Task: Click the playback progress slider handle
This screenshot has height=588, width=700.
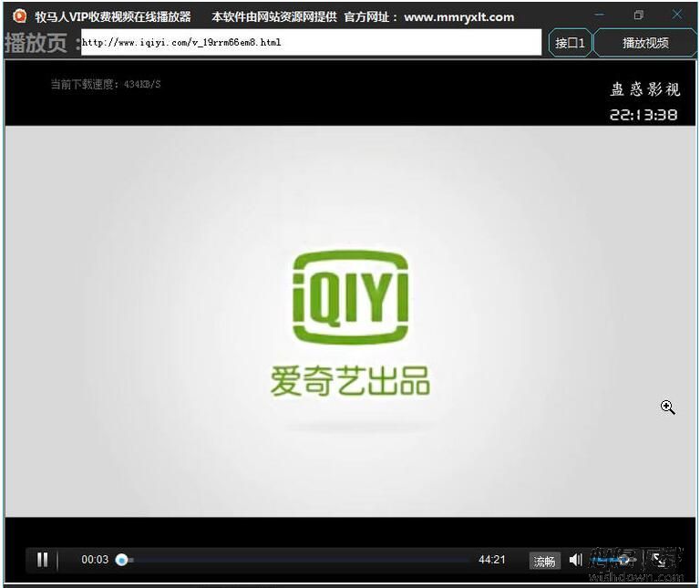Action: click(x=121, y=560)
